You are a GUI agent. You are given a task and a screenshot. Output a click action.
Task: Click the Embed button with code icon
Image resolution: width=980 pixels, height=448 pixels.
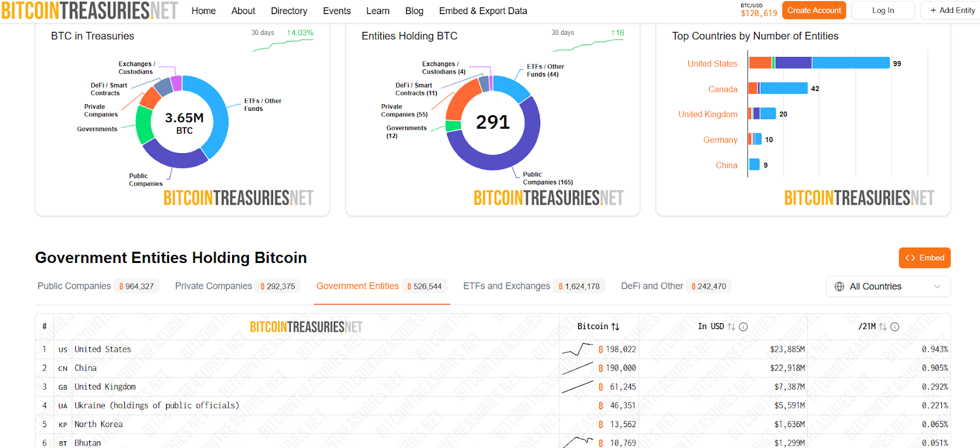[x=924, y=258]
